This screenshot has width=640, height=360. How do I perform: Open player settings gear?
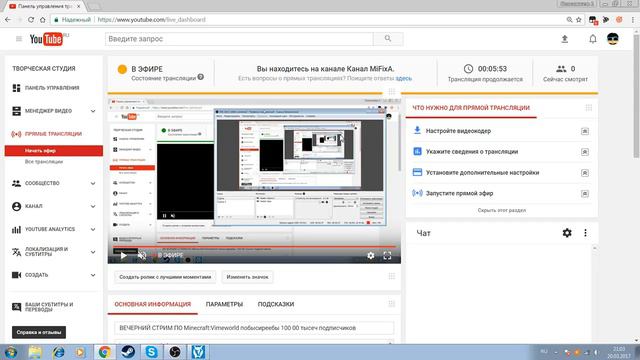pos(371,256)
